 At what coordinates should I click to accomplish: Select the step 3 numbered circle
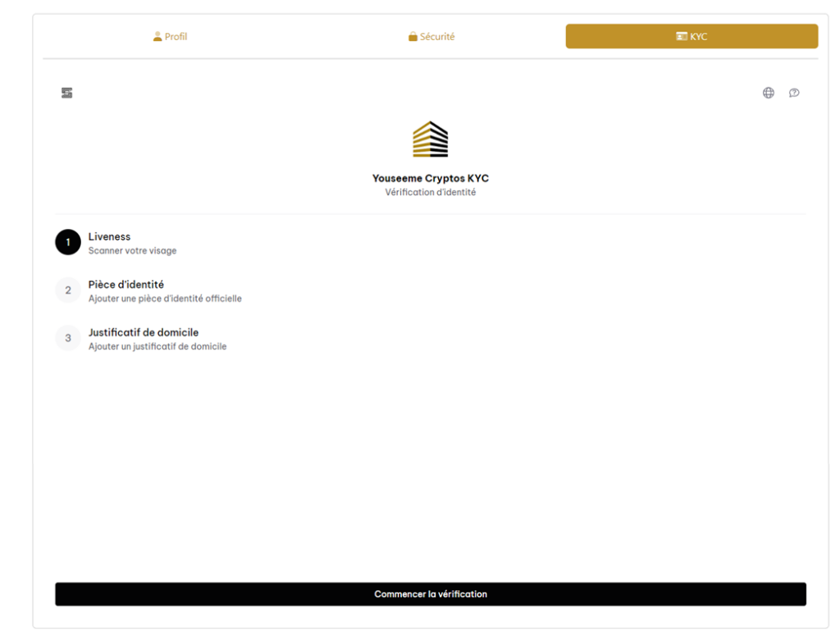click(68, 338)
